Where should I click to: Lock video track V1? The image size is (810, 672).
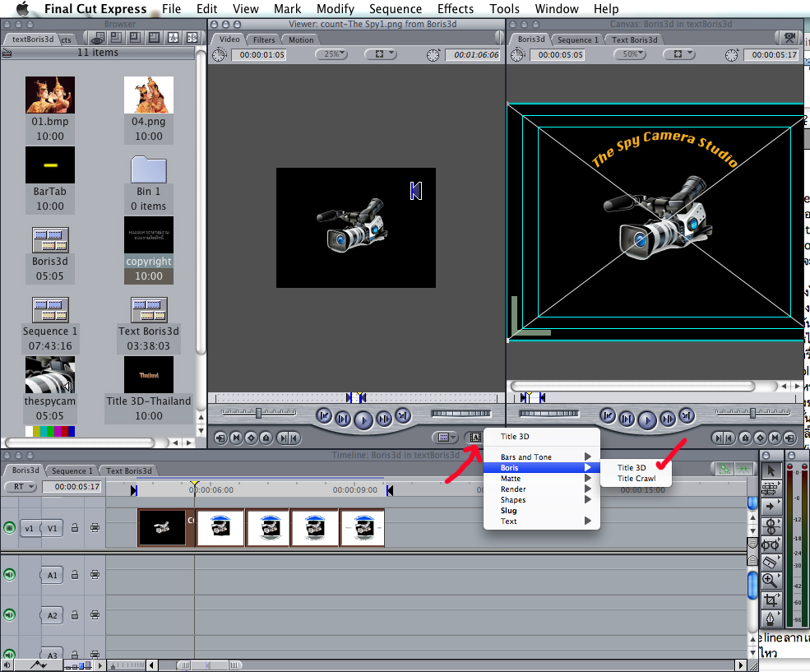(x=75, y=527)
